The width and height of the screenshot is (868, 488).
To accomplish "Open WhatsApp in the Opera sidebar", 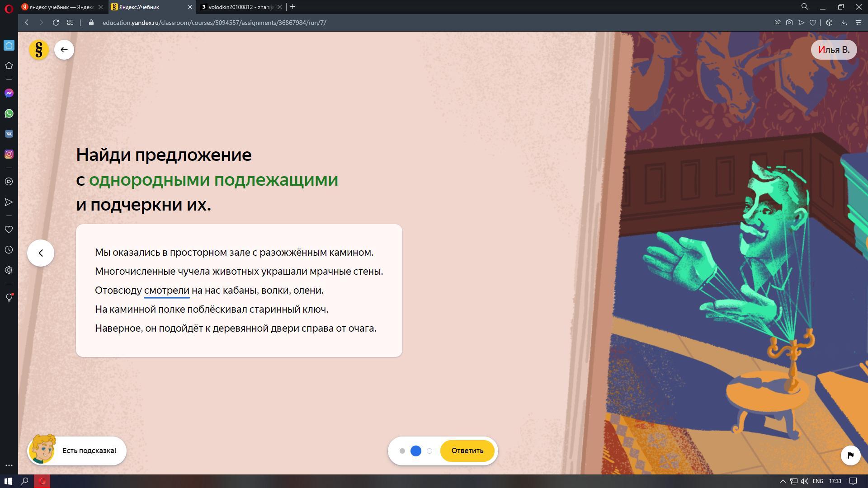I will tap(9, 113).
